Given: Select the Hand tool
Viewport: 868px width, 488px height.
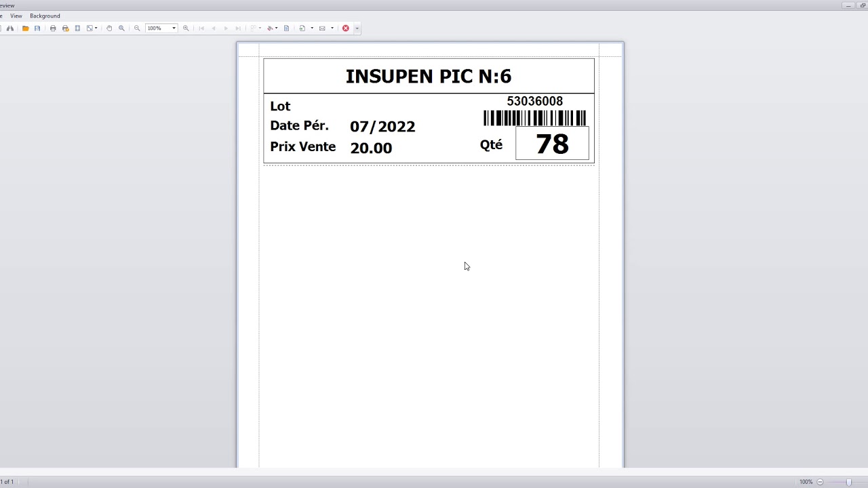Looking at the screenshot, I should (109, 28).
